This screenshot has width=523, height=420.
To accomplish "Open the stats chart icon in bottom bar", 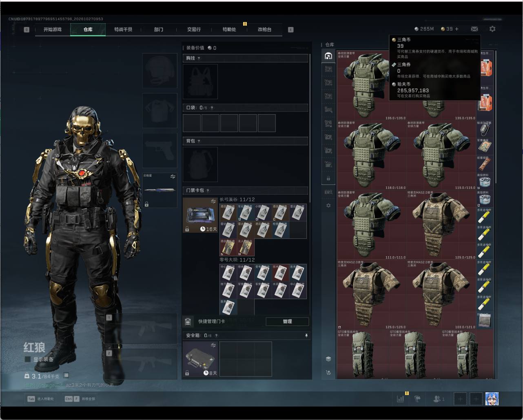I will (400, 399).
